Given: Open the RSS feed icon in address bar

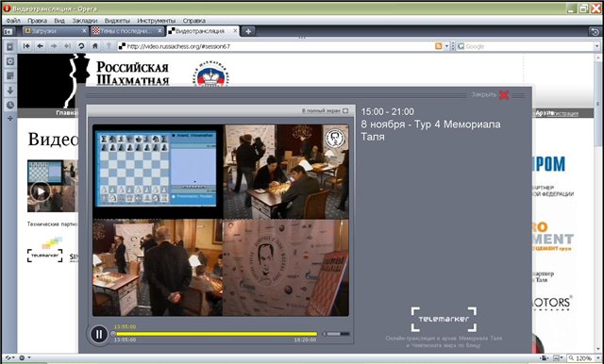Looking at the screenshot, I should (438, 46).
